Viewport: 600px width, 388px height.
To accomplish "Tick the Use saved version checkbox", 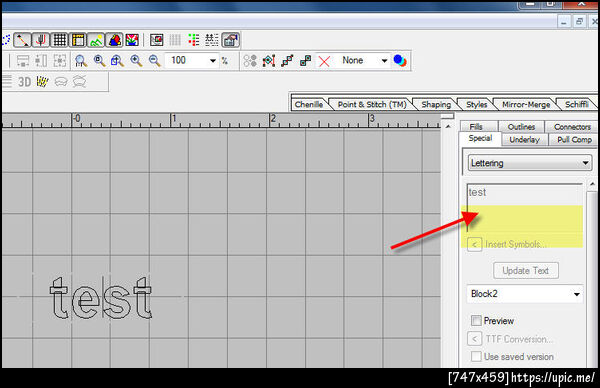I will coord(476,356).
